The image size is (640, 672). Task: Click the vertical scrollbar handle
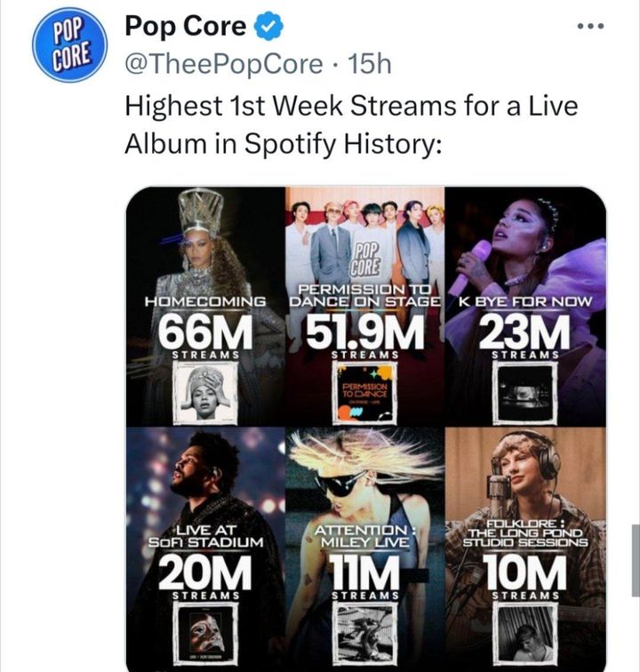[x=635, y=560]
